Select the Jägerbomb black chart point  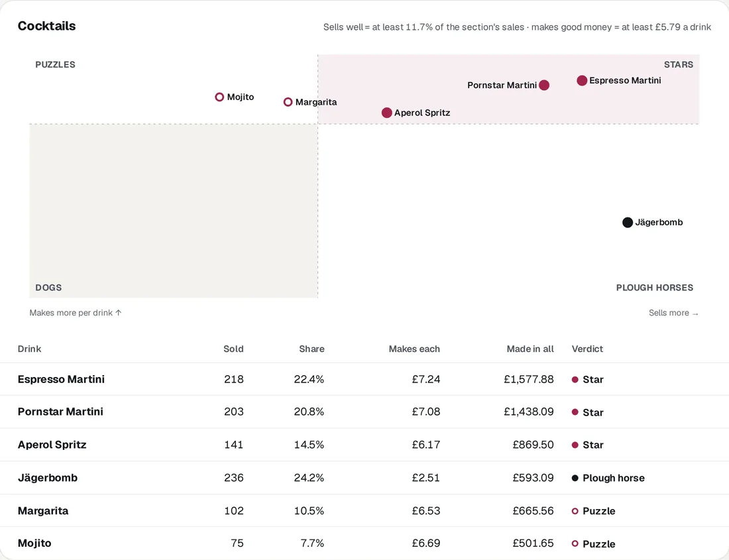click(627, 222)
